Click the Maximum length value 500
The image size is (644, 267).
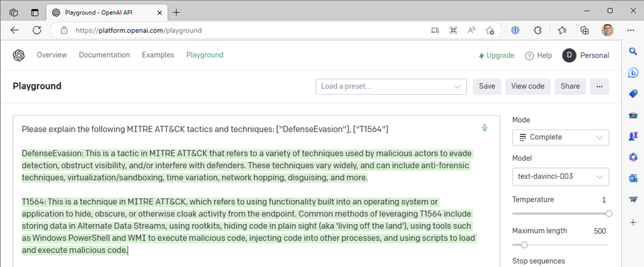tap(600, 232)
